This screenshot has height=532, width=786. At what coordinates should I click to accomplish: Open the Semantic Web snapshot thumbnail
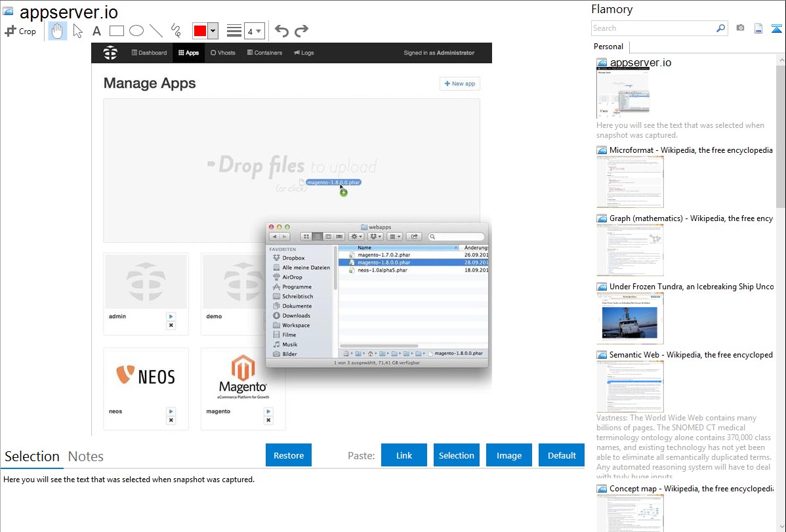pos(630,386)
